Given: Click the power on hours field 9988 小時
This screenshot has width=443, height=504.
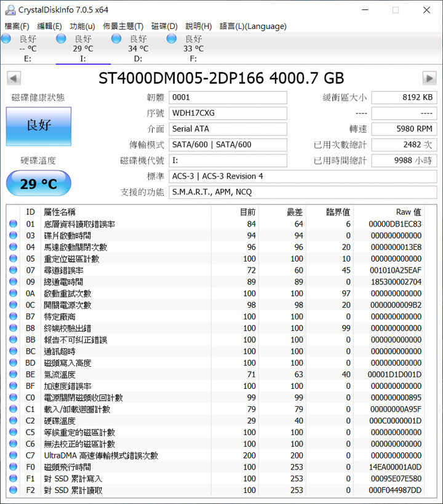Looking at the screenshot, I should coord(404,161).
